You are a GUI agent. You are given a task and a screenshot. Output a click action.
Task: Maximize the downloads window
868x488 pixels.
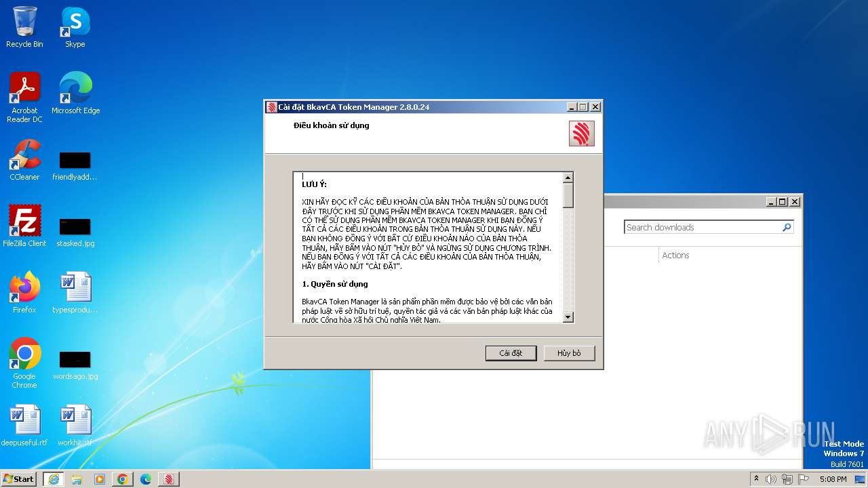point(783,202)
